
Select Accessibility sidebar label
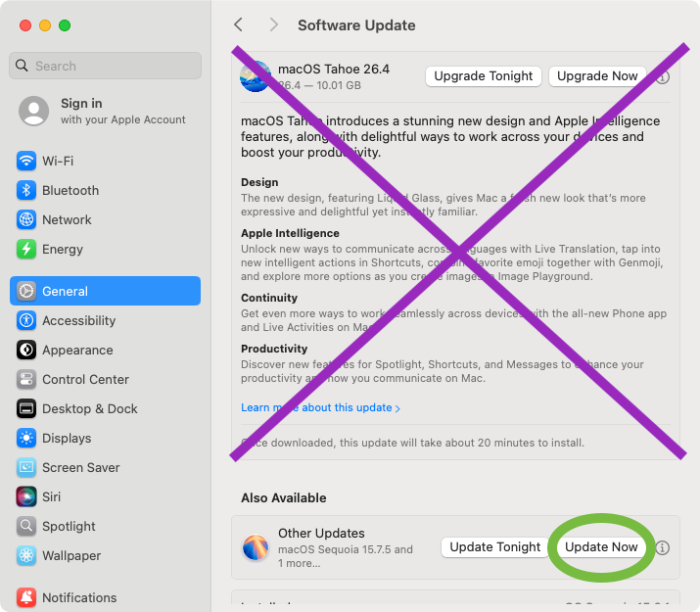(79, 320)
